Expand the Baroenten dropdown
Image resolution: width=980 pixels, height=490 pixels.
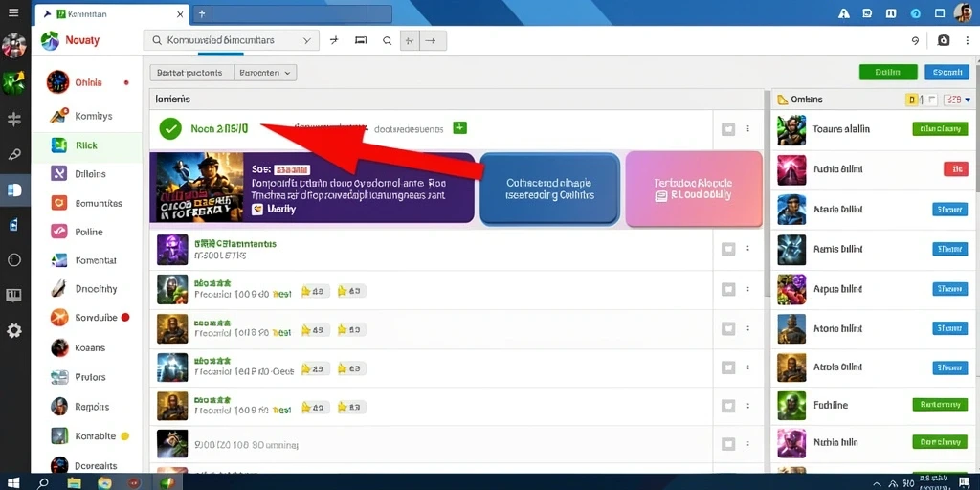pyautogui.click(x=265, y=73)
